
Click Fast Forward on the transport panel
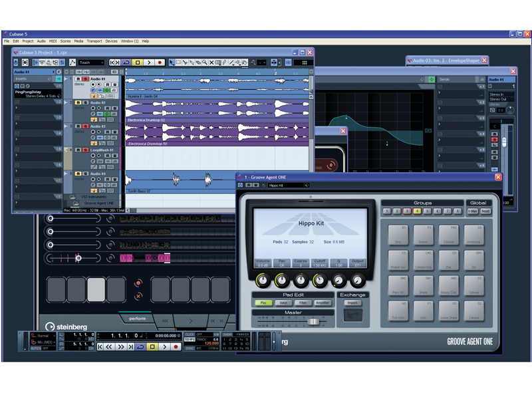121,346
